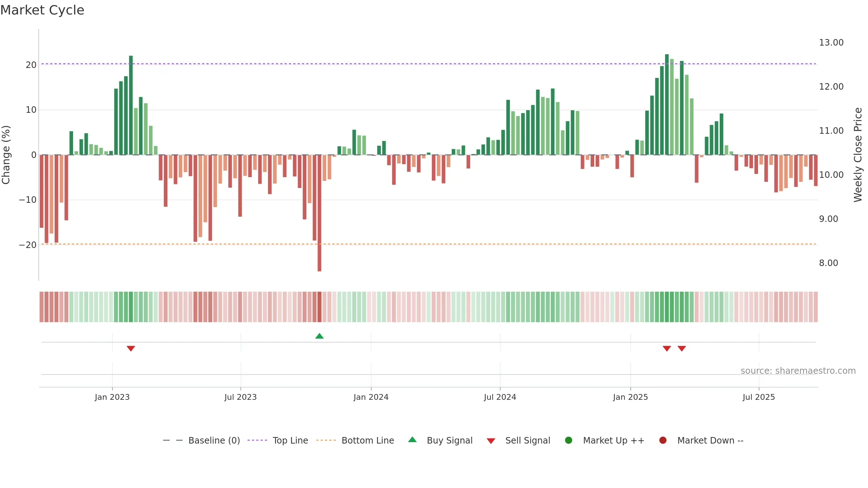Click the green Buy Signal triangle marker

coord(319,336)
